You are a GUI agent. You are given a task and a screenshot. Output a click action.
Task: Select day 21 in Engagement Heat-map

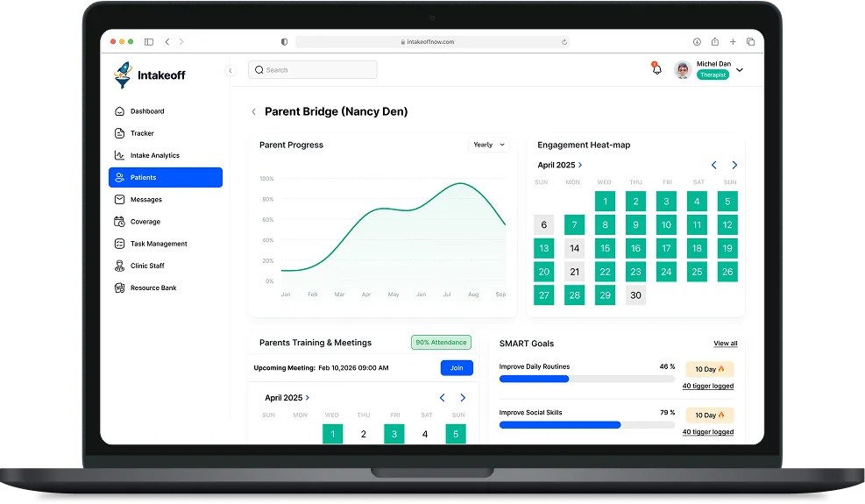point(574,272)
